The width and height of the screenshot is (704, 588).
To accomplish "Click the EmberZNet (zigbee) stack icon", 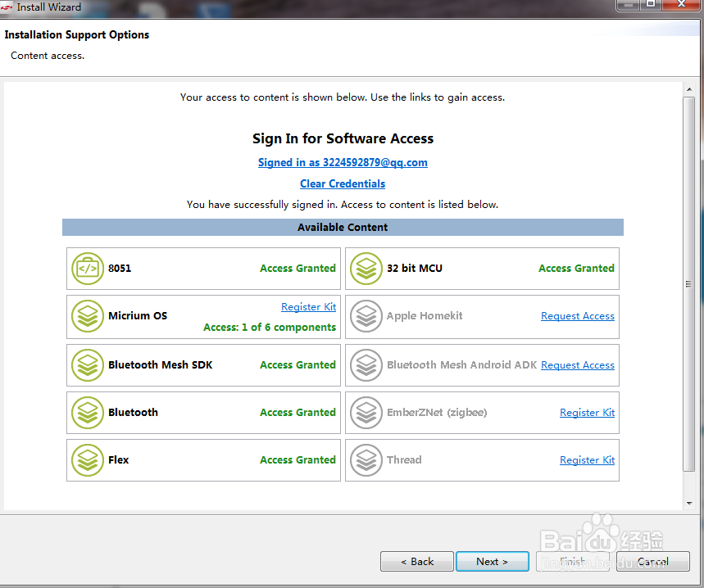I will (x=366, y=413).
